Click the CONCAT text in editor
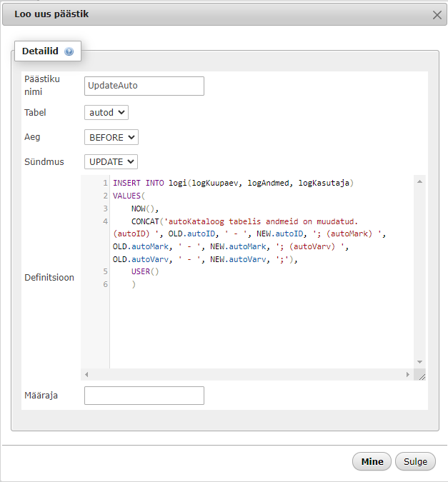Screen dimensions: 448x482 145,221
